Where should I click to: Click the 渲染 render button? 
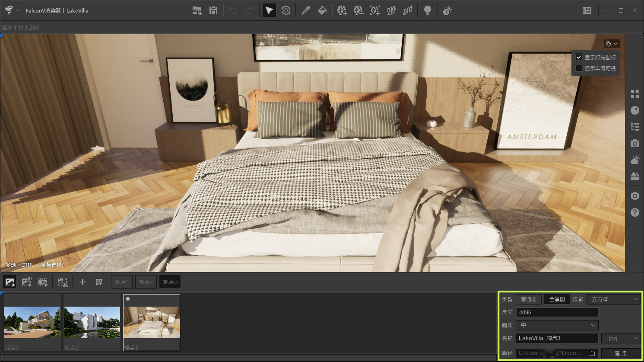[621, 353]
